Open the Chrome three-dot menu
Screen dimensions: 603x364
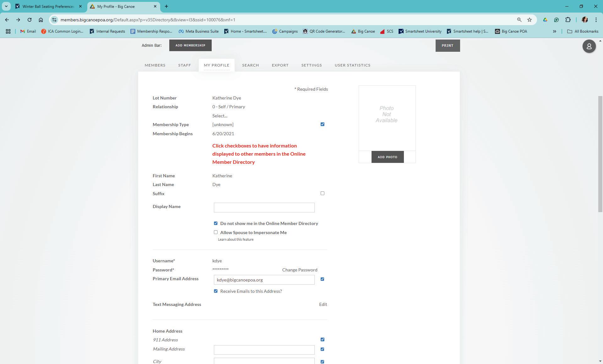point(596,20)
